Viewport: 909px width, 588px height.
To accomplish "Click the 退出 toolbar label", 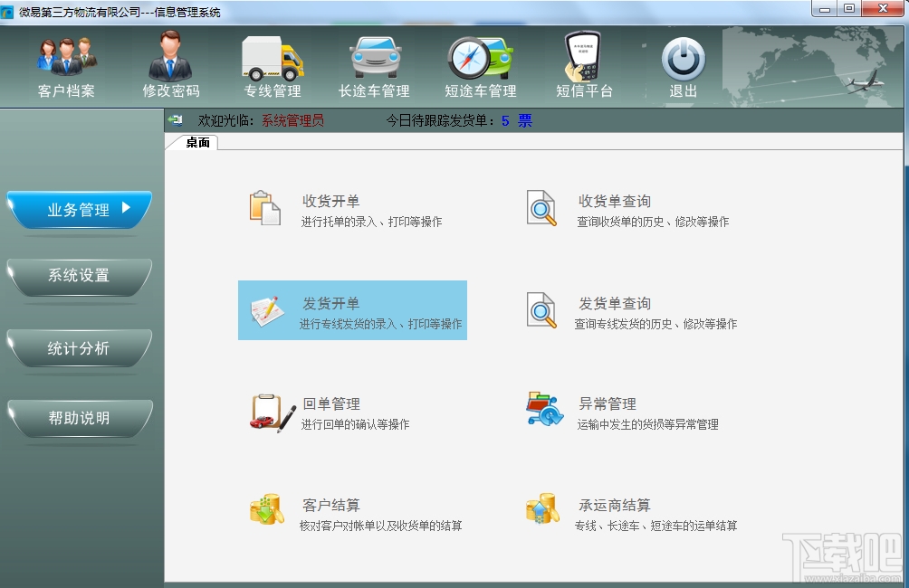I will [x=684, y=91].
